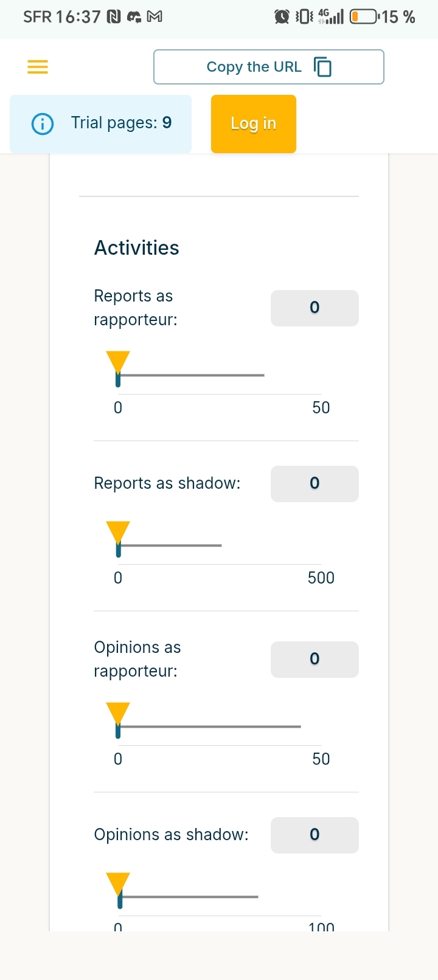Viewport: 438px width, 980px height.
Task: Click the copy icon beside Copy the URL
Action: (x=322, y=67)
